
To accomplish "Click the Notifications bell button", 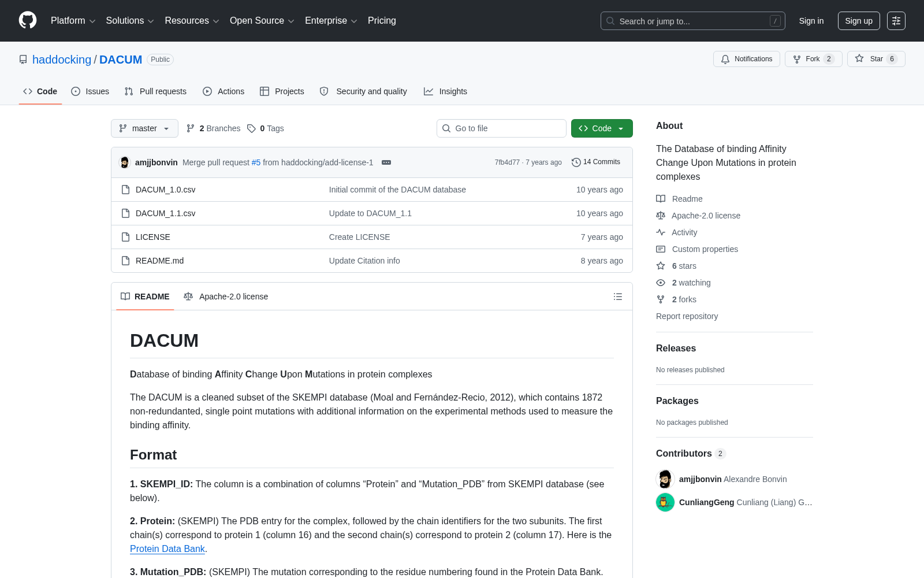I will point(747,59).
